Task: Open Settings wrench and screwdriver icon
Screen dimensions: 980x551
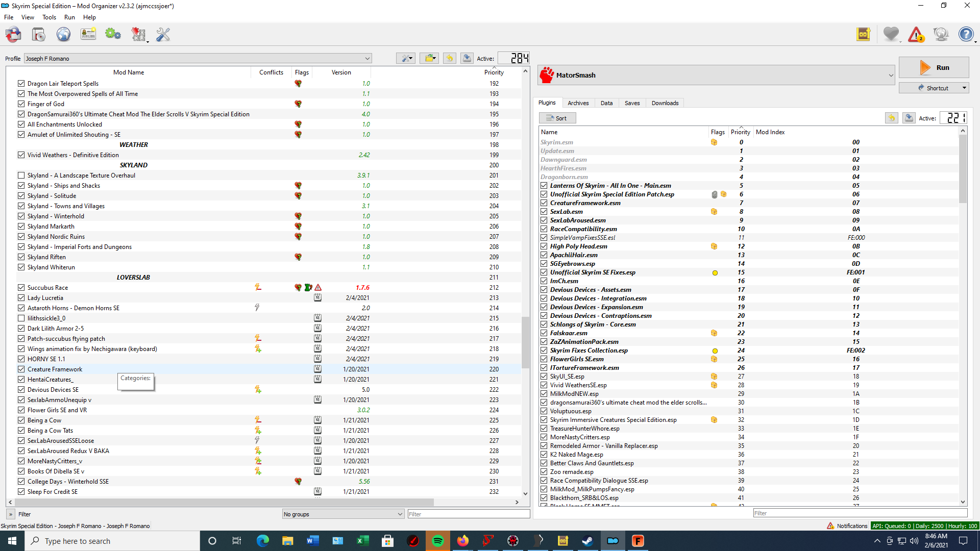Action: tap(163, 35)
